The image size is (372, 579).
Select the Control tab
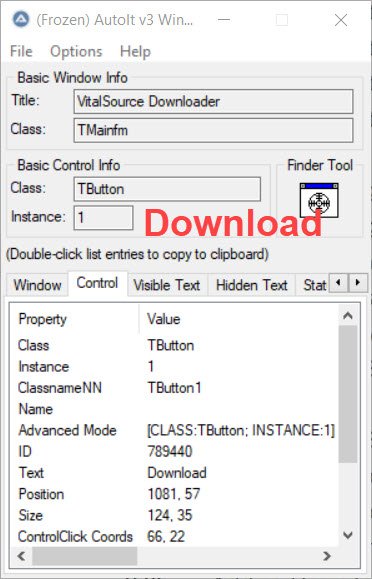[x=98, y=283]
